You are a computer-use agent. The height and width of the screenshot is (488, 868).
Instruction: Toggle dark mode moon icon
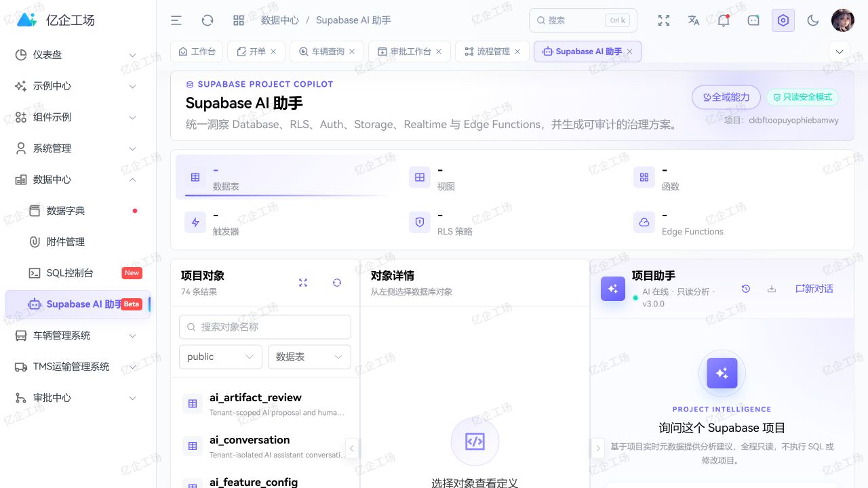(x=813, y=20)
